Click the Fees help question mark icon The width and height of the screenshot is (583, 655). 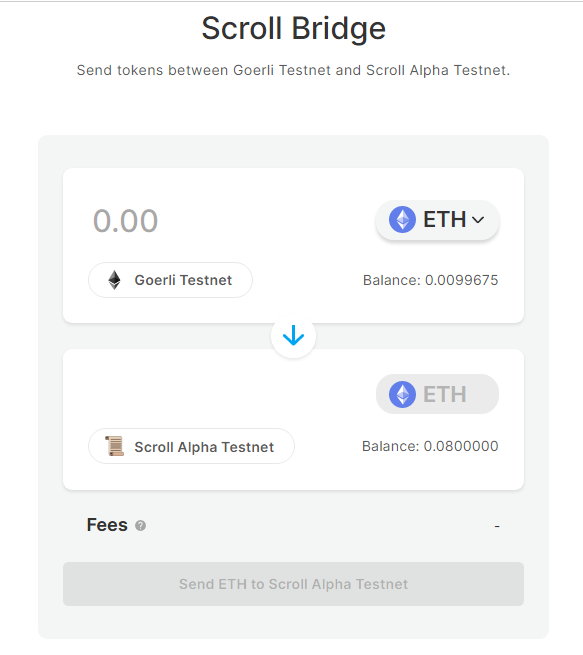click(x=140, y=526)
